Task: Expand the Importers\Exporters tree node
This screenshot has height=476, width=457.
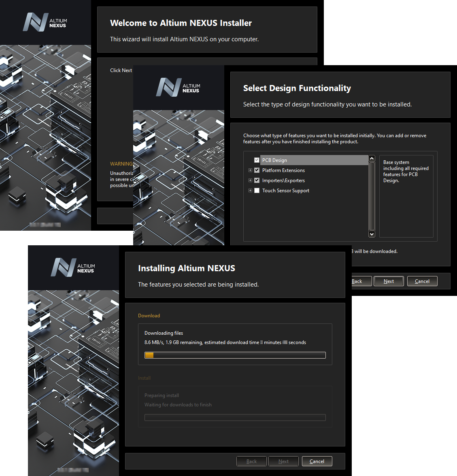Action: (250, 181)
